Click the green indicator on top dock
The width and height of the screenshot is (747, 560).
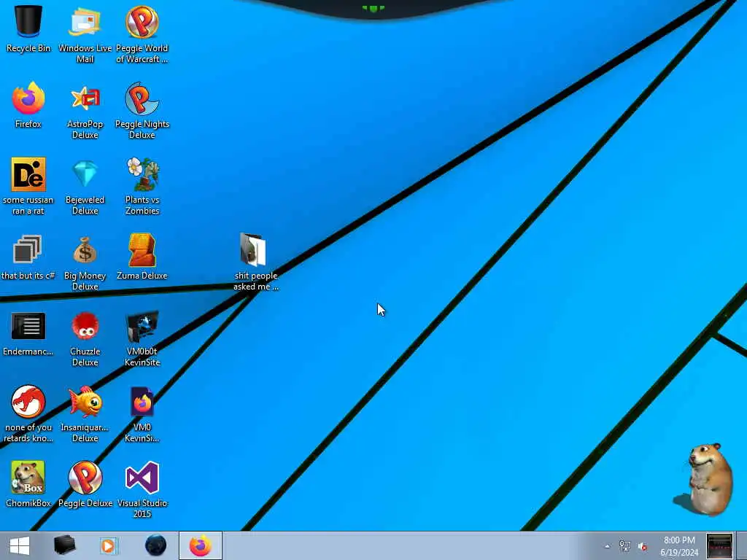(373, 8)
